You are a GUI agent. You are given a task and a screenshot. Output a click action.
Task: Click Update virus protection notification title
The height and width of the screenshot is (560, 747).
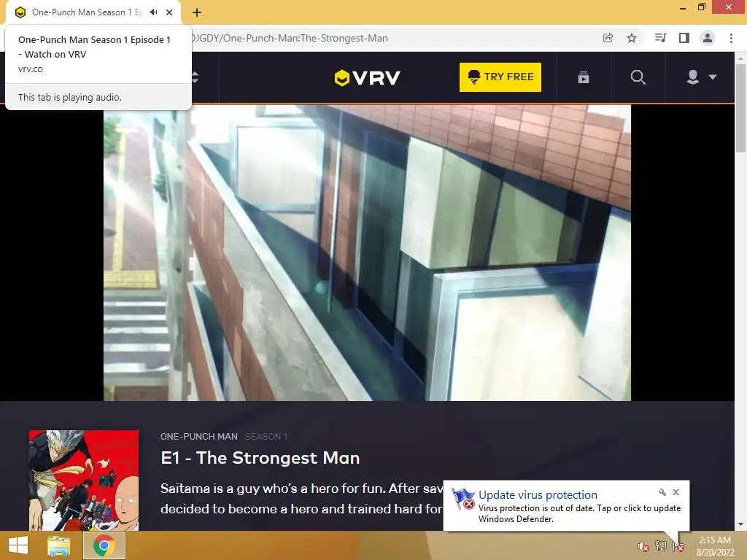(x=538, y=495)
